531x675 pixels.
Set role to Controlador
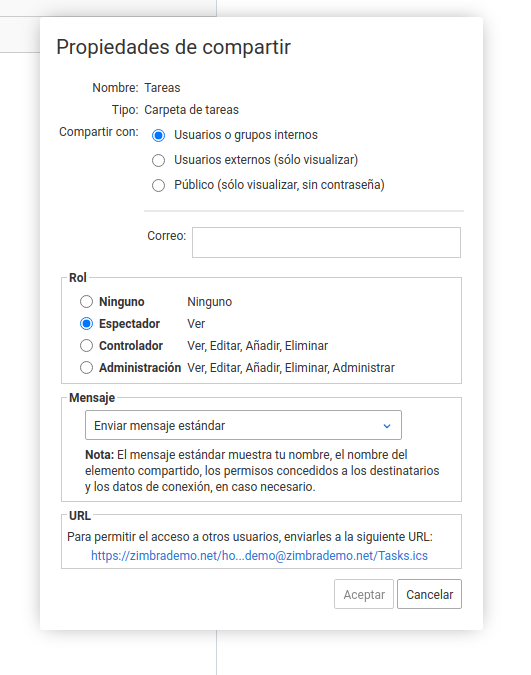click(87, 345)
